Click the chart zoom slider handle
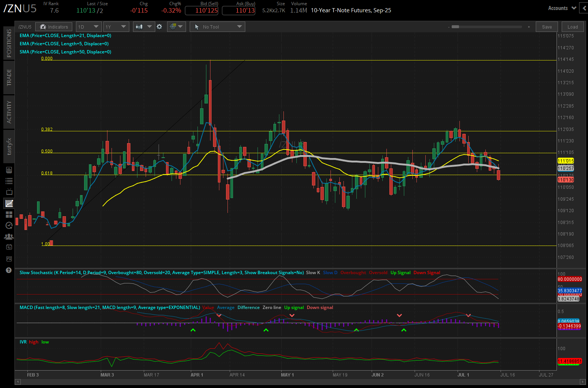588x388 pixels. 455,27
